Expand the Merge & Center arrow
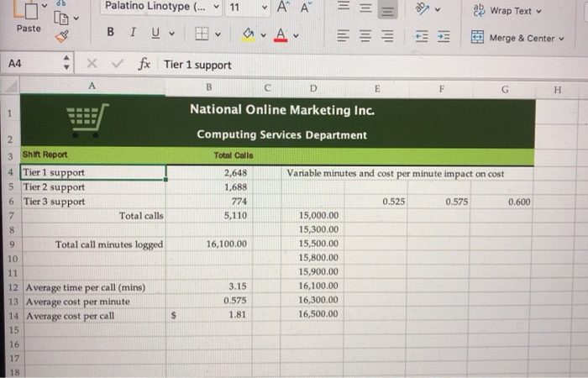Screen dimensions: 588x378 [561, 39]
